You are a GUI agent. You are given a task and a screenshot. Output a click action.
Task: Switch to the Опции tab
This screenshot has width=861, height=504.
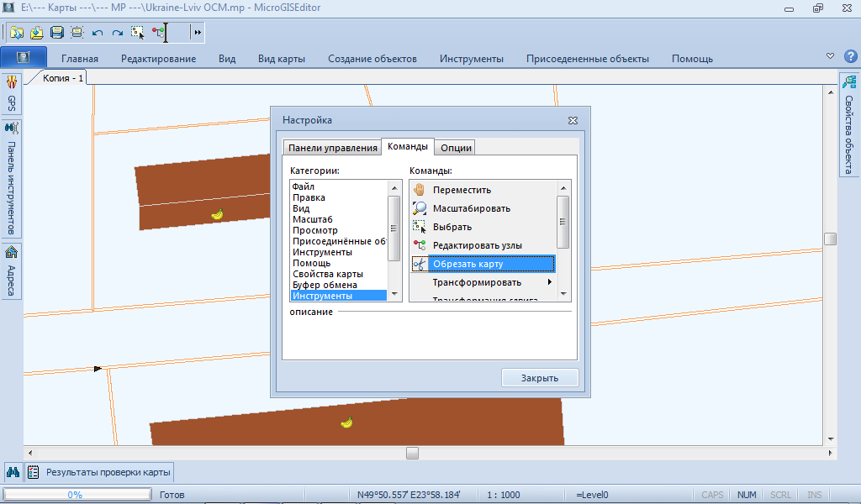coord(456,148)
